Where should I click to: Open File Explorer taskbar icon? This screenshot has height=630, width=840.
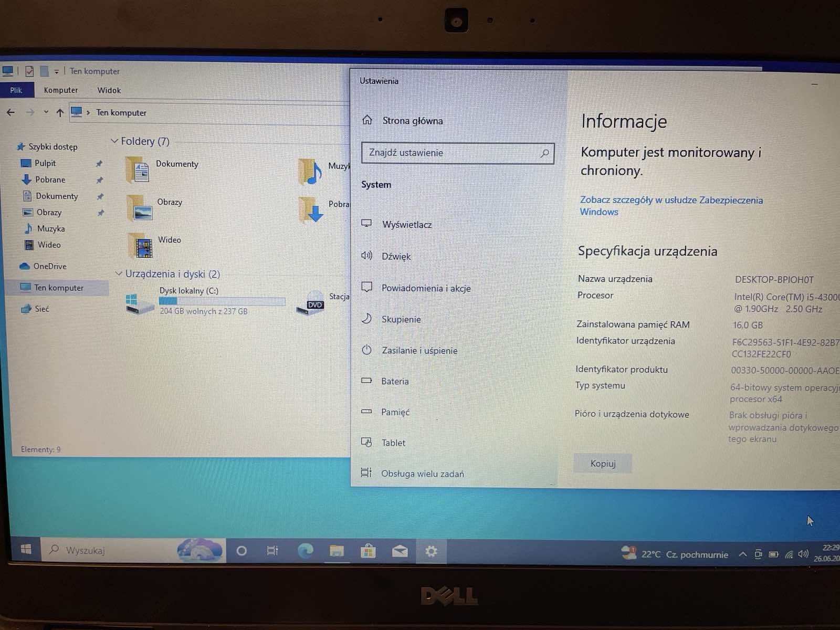tap(337, 551)
